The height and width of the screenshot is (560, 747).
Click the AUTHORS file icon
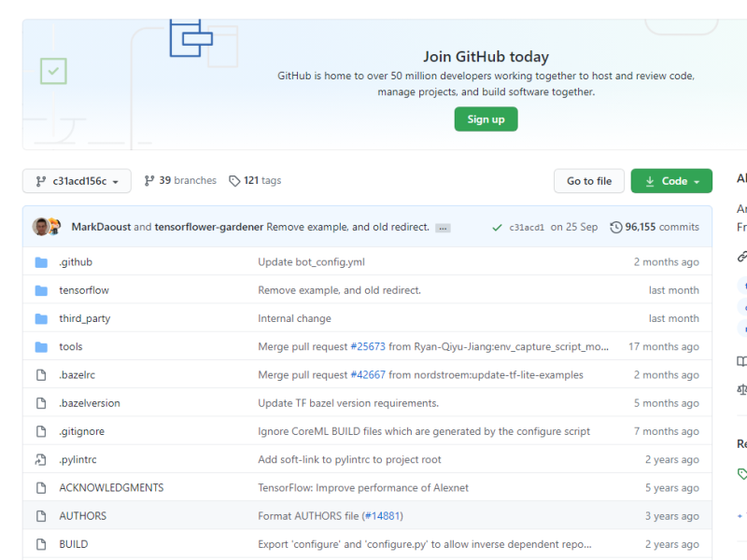[x=41, y=516]
